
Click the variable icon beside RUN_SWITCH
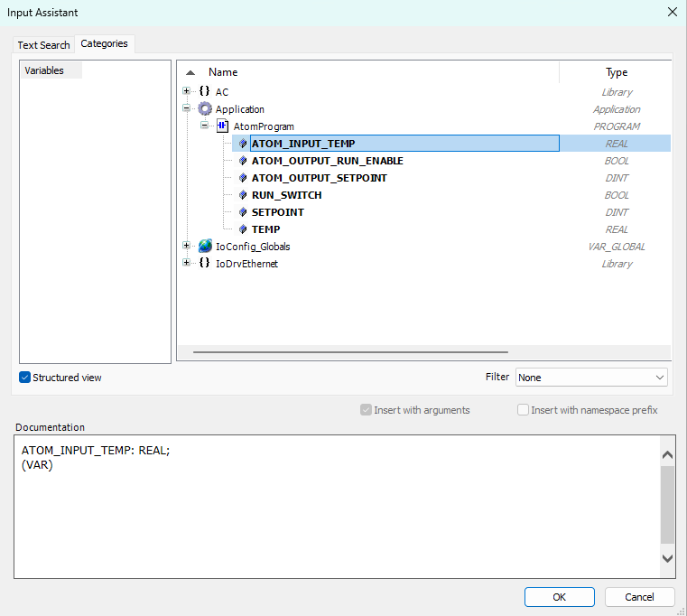click(243, 195)
